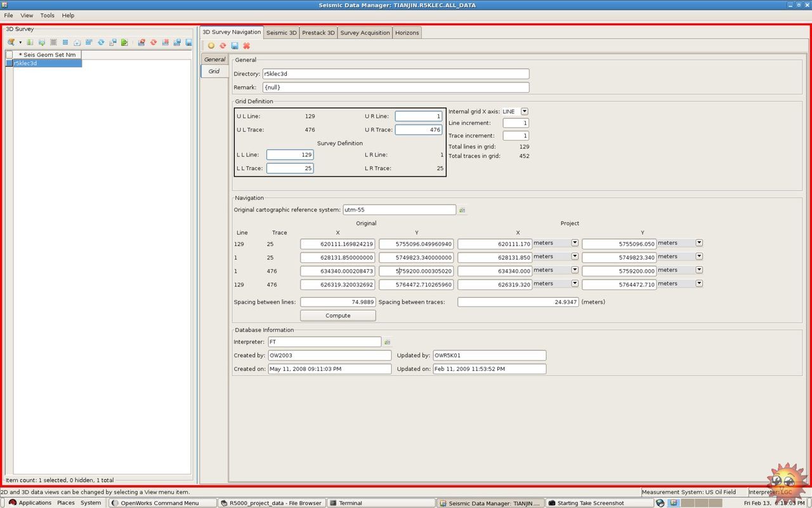812x508 pixels.
Task: Click the Line increment input field
Action: coord(516,123)
